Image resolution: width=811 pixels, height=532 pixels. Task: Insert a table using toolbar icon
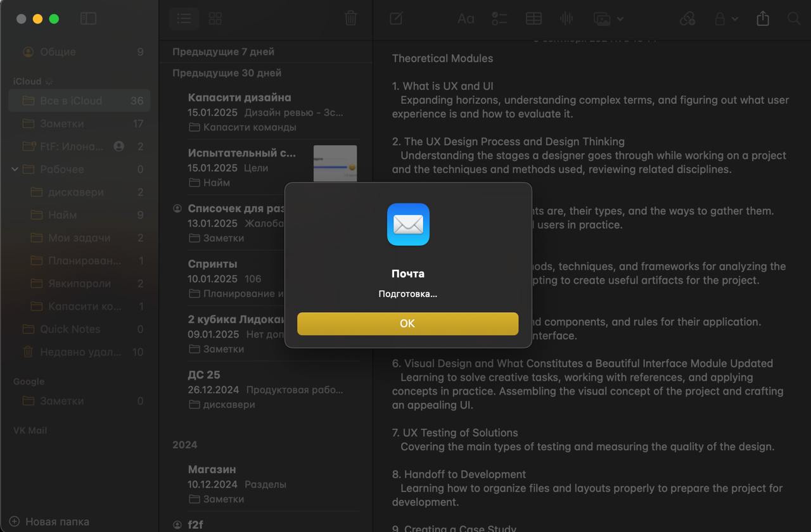click(533, 19)
